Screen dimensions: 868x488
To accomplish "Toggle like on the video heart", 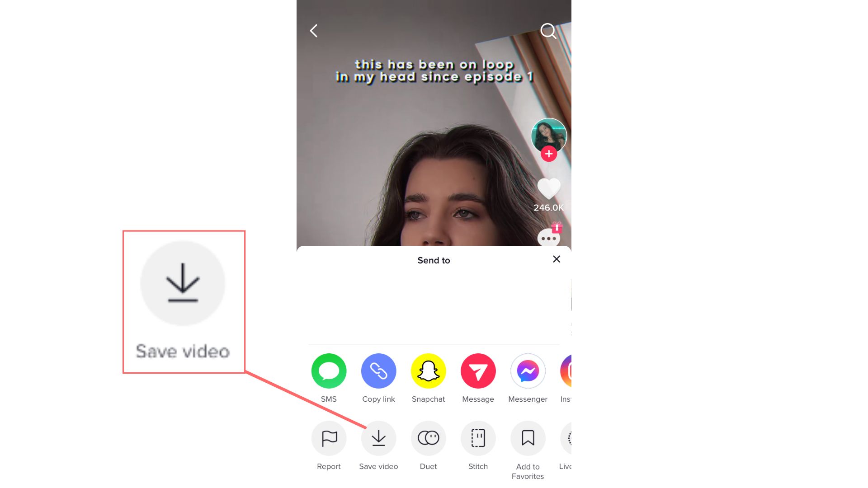I will pyautogui.click(x=548, y=187).
